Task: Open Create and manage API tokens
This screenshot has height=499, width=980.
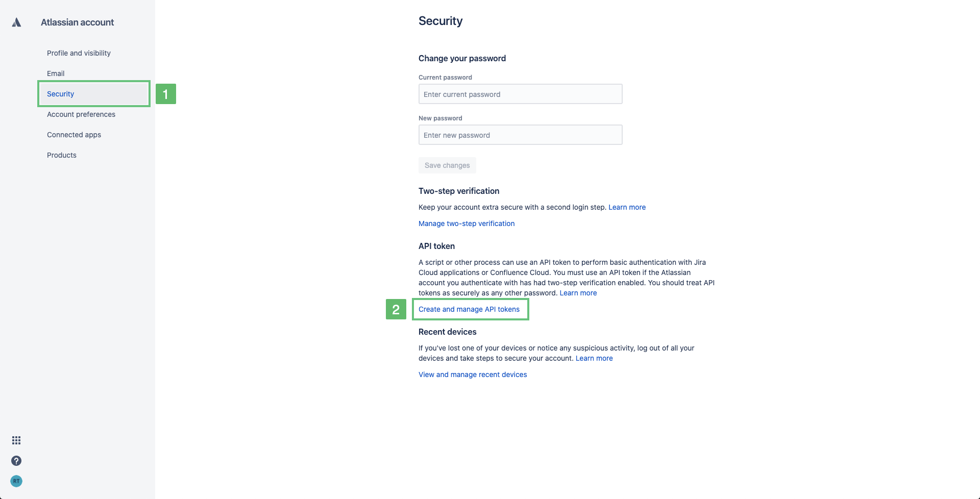Action: [469, 309]
